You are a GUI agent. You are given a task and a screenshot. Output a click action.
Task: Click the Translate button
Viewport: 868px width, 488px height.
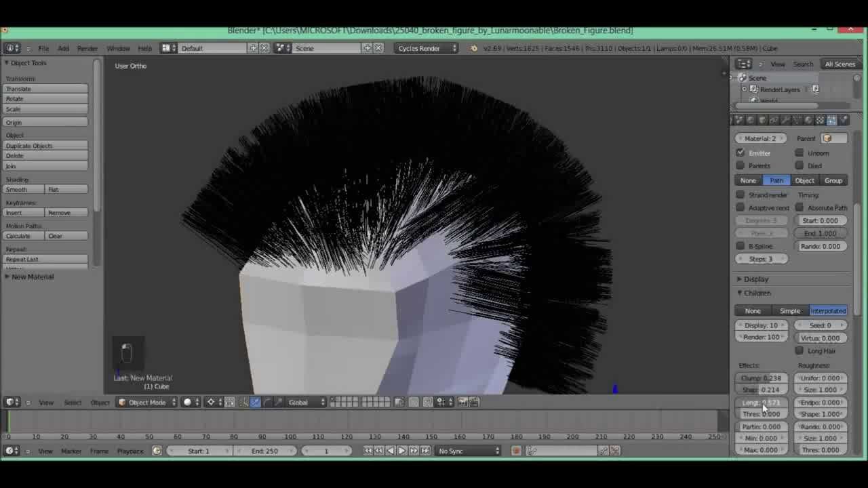pos(45,89)
